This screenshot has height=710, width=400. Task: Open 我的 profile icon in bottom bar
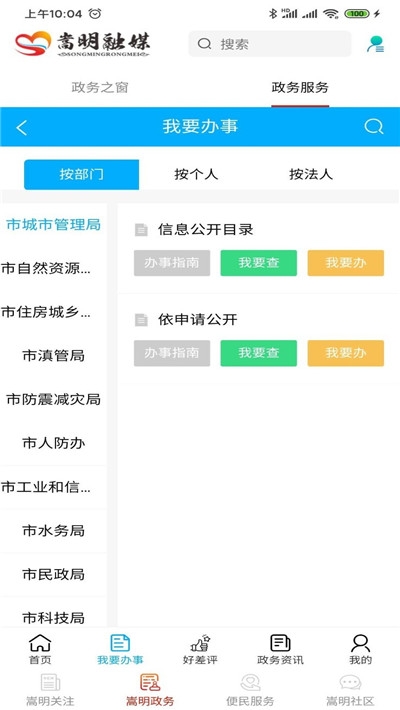click(360, 643)
